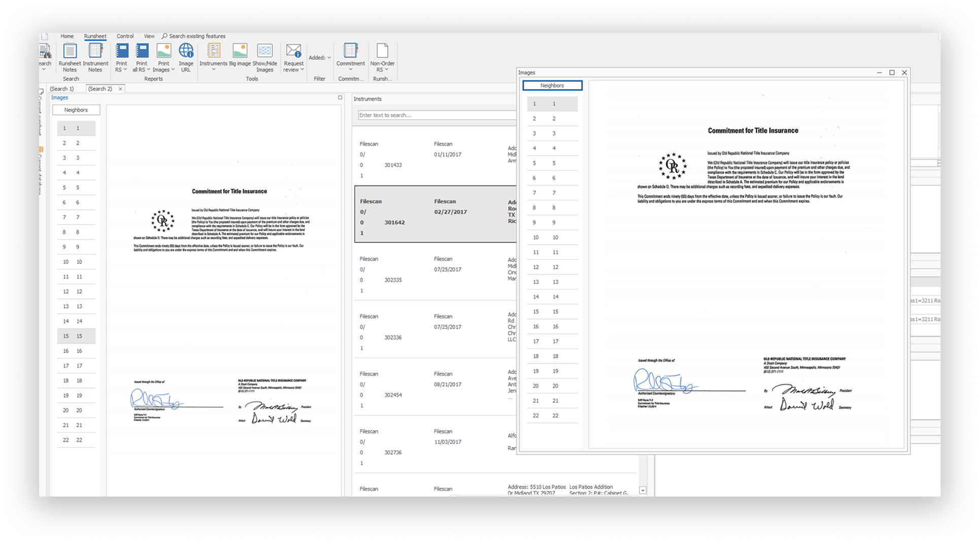Click the Instruments list icon

click(x=214, y=51)
